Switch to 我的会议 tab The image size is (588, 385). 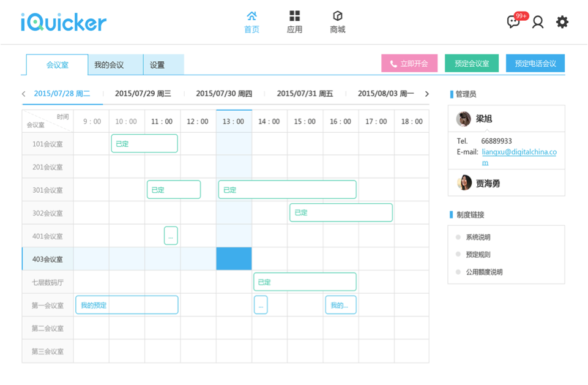pos(109,65)
